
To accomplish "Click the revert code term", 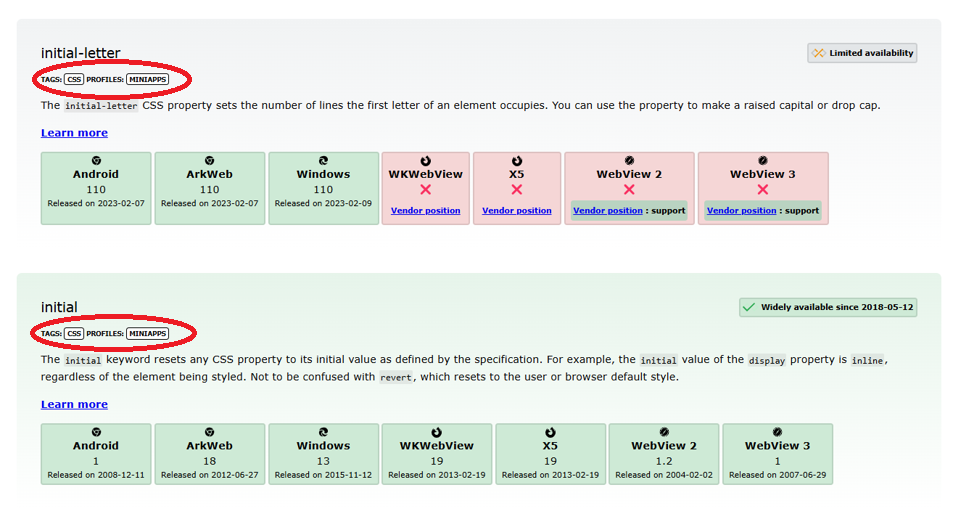I will [x=396, y=377].
